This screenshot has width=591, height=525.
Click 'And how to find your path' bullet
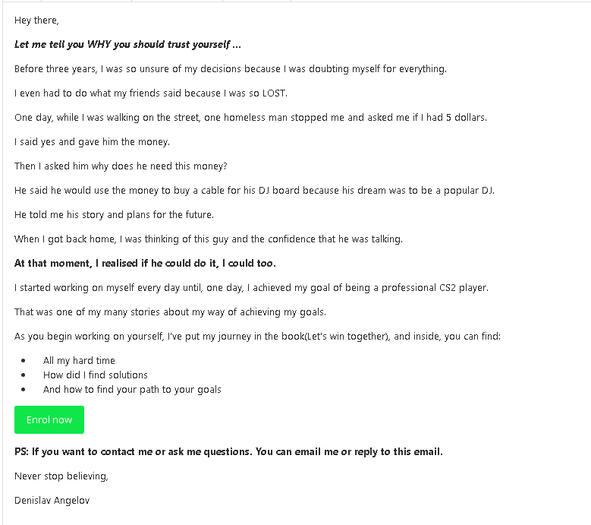tap(132, 390)
